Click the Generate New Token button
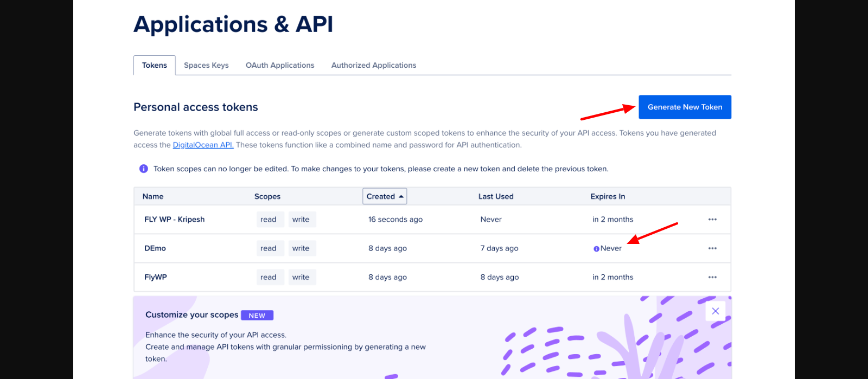The height and width of the screenshot is (379, 868). point(685,107)
